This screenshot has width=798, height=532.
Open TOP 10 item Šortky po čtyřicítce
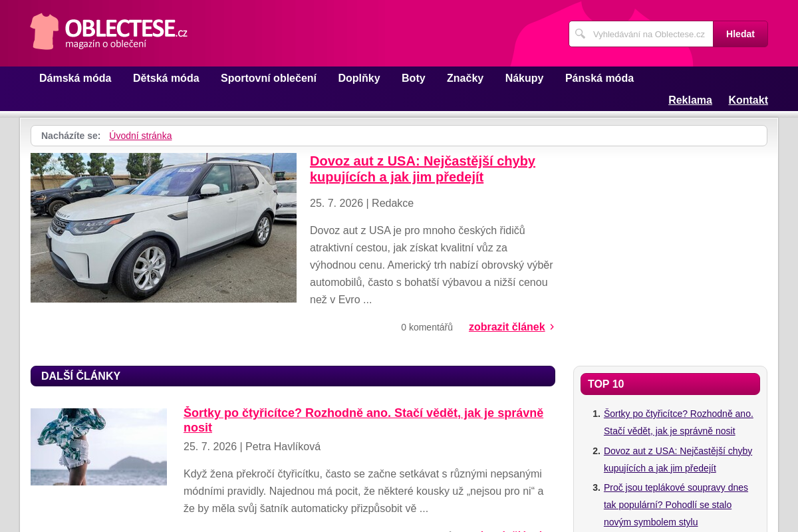[678, 422]
